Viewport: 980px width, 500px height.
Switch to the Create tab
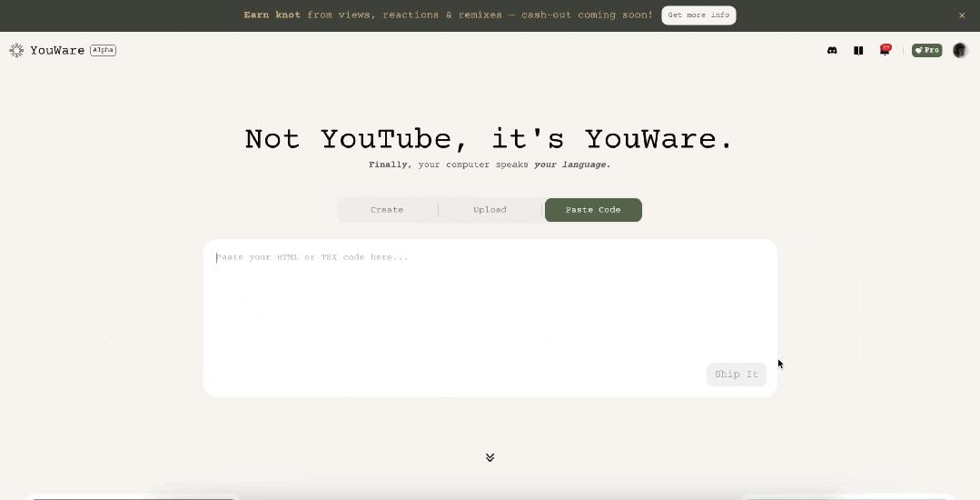click(x=387, y=210)
